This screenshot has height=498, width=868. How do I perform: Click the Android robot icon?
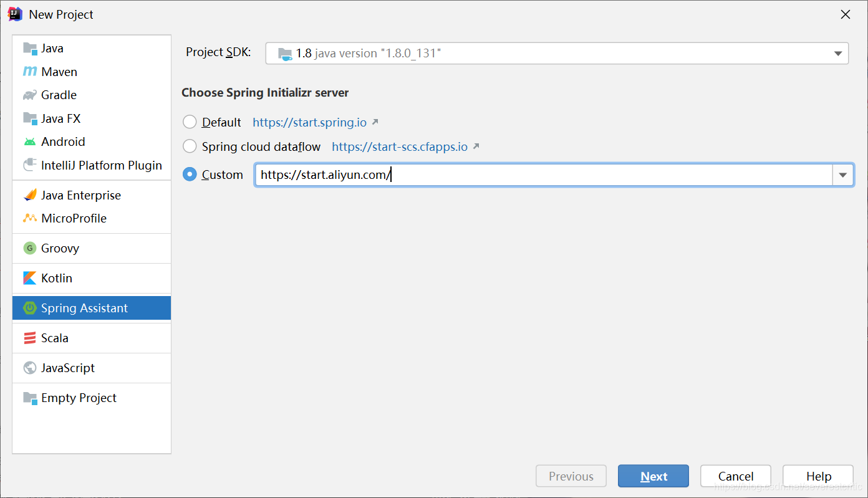tap(30, 141)
